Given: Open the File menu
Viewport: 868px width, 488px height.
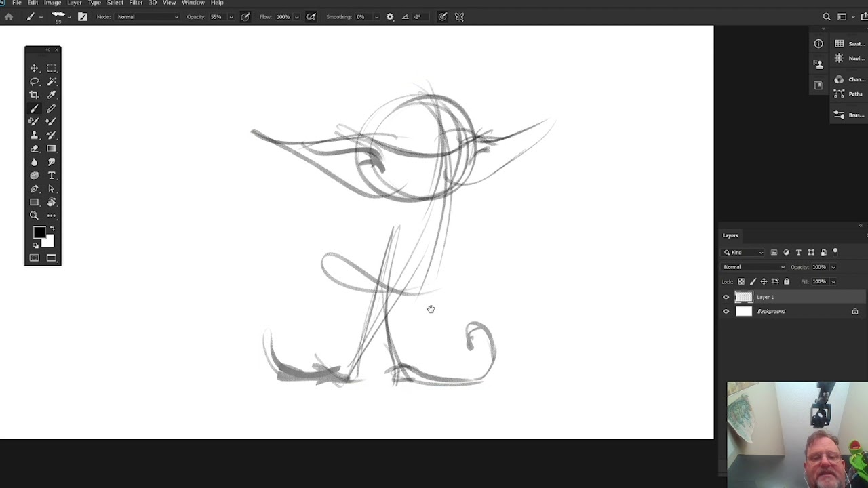Looking at the screenshot, I should [17, 3].
